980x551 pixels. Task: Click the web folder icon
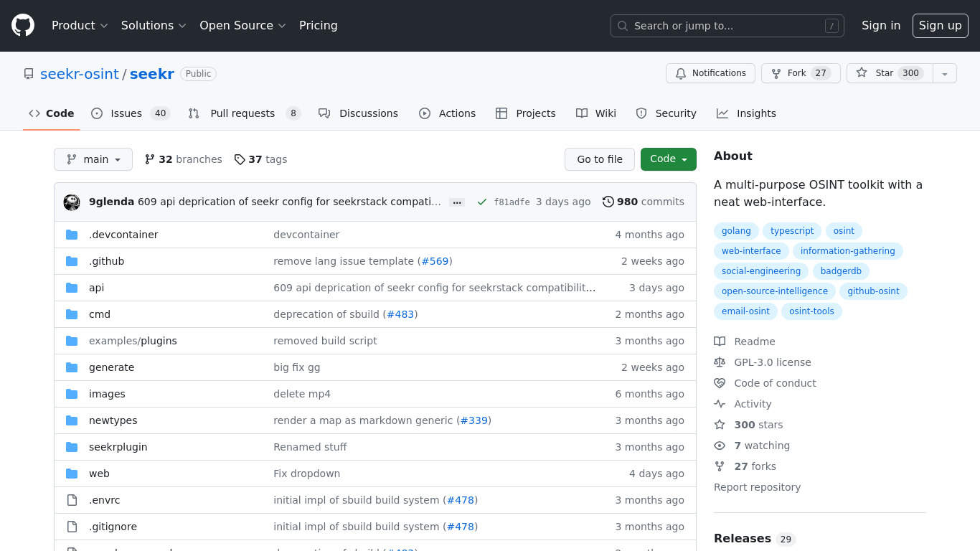click(72, 474)
